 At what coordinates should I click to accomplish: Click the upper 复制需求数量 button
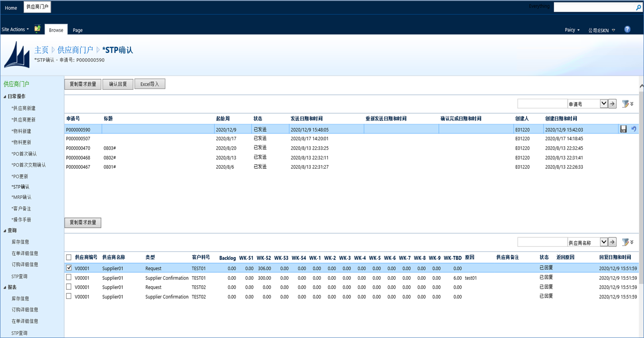[83, 84]
